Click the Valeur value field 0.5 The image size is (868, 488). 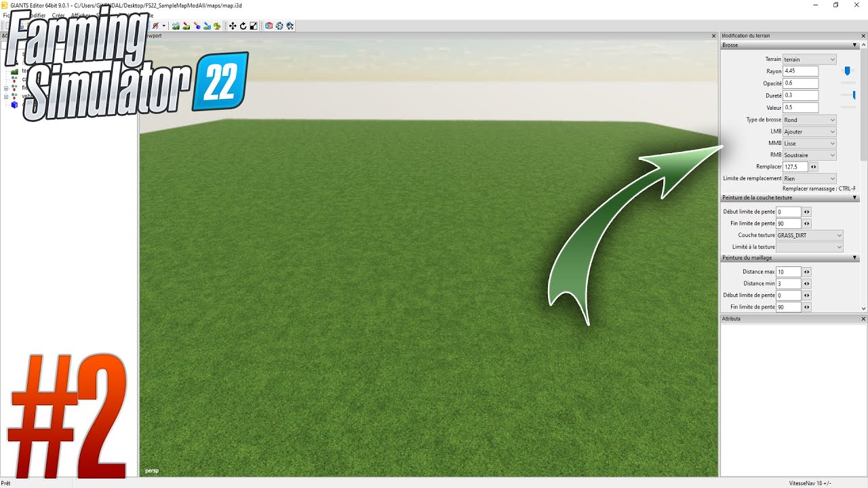pyautogui.click(x=801, y=107)
